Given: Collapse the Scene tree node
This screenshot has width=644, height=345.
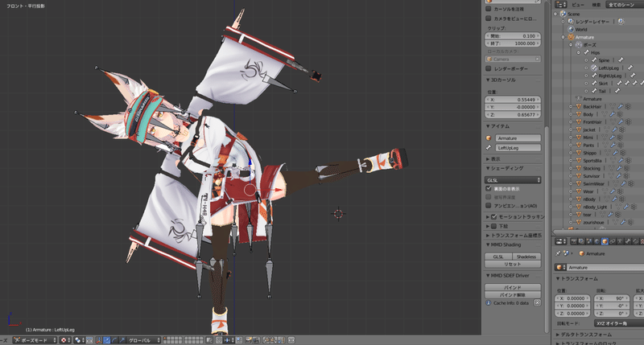Looking at the screenshot, I should pyautogui.click(x=555, y=14).
